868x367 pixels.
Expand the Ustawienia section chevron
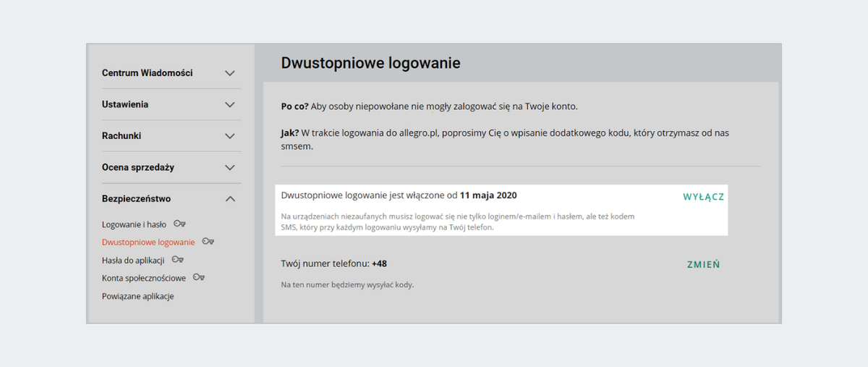tap(230, 104)
